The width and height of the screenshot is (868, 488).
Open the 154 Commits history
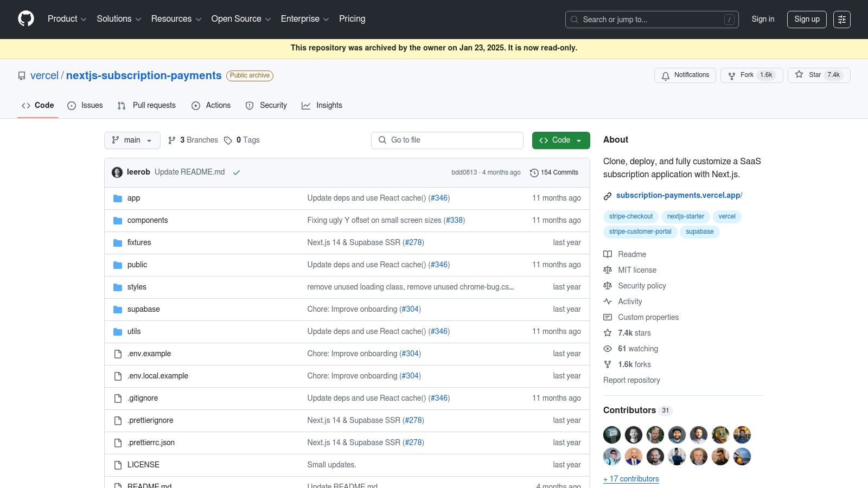coord(554,172)
